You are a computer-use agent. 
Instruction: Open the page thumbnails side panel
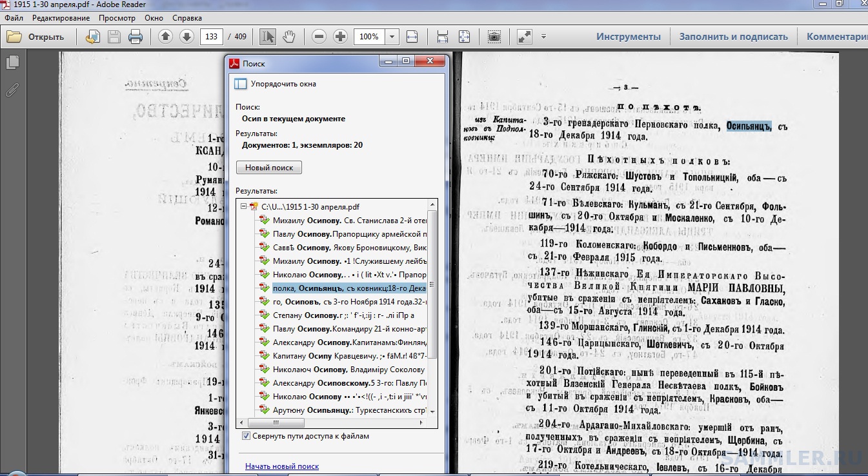coord(12,63)
